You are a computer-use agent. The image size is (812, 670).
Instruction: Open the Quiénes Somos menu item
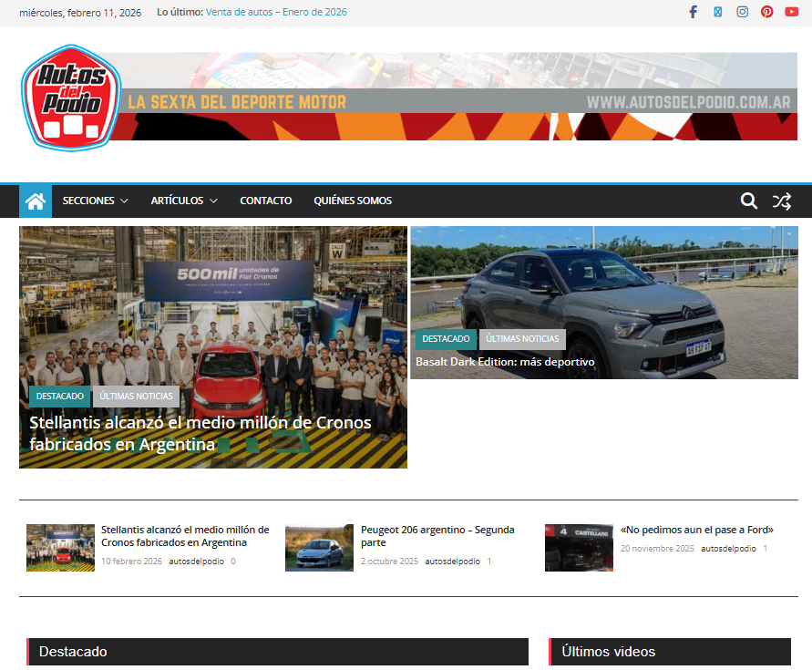pyautogui.click(x=352, y=201)
